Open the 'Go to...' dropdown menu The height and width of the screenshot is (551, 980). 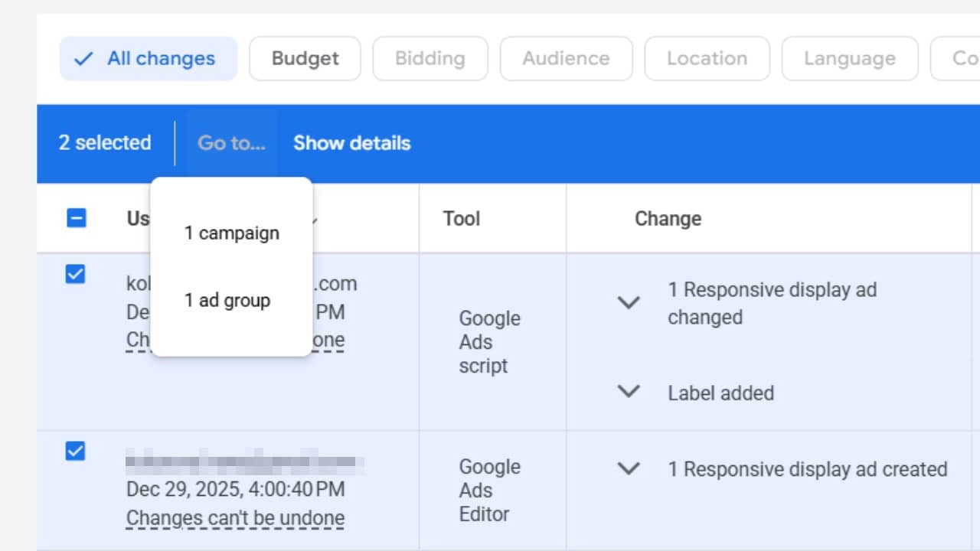[x=232, y=143]
